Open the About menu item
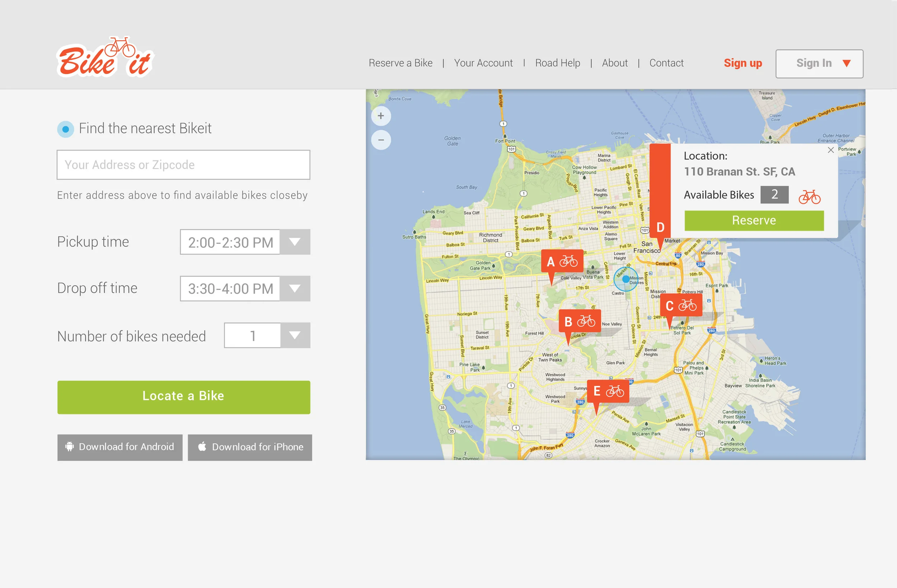 pos(615,63)
